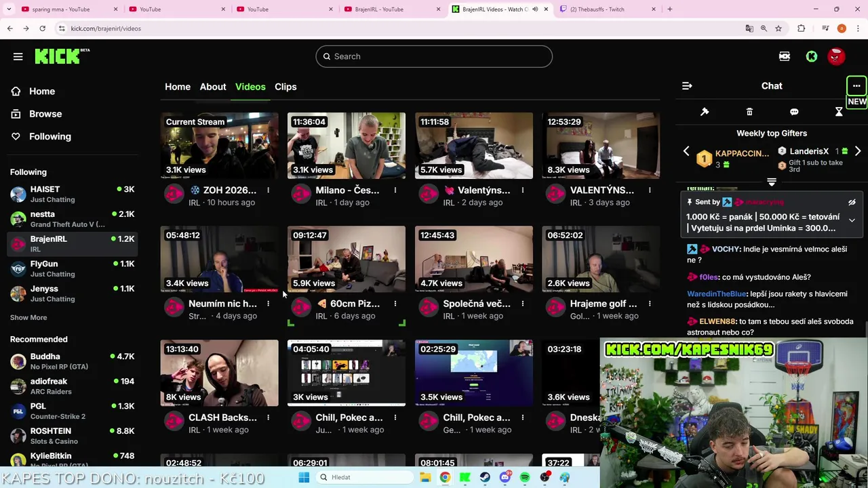Open options for Valentýns 11:11:58 video

tap(522, 190)
